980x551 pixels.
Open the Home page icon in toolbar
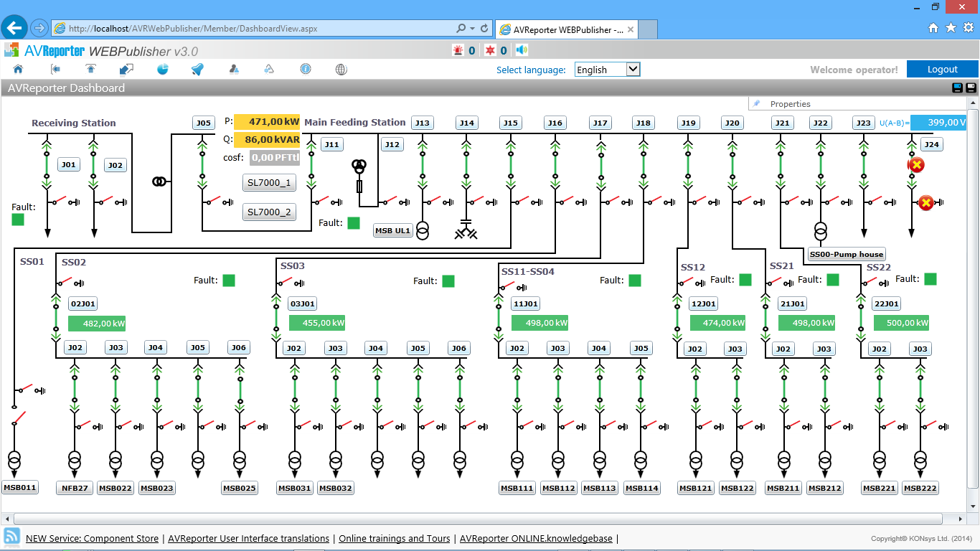click(x=18, y=70)
